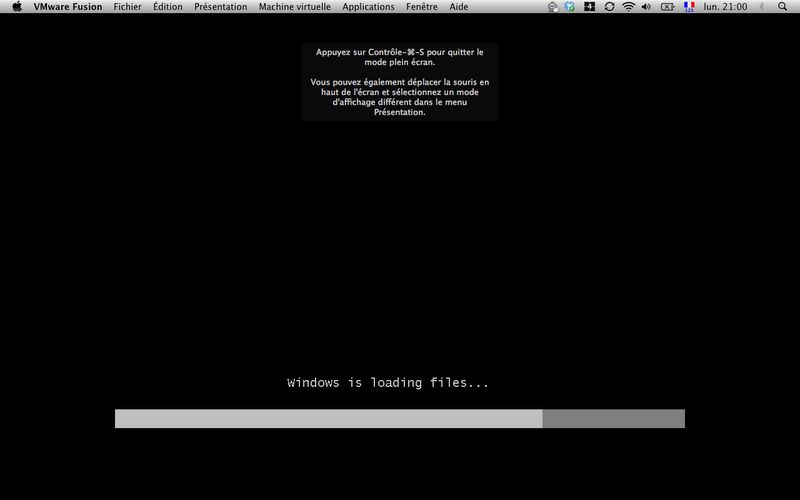Open the Présentation menu
The height and width of the screenshot is (500, 800).
pyautogui.click(x=220, y=7)
